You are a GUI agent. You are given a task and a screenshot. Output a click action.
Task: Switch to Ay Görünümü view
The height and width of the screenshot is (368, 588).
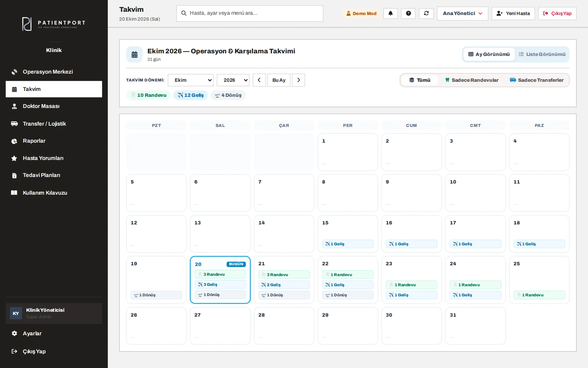[489, 54]
